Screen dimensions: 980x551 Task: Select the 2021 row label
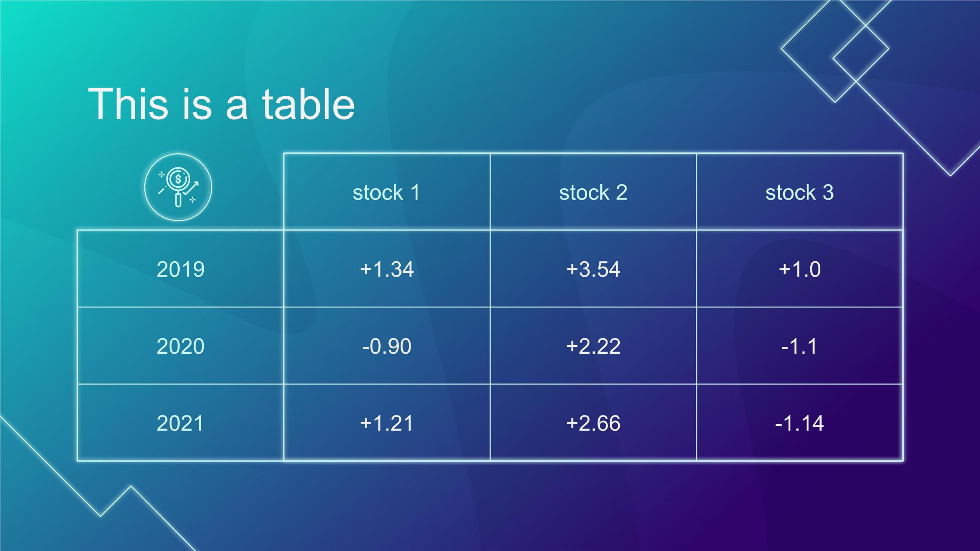click(x=181, y=423)
